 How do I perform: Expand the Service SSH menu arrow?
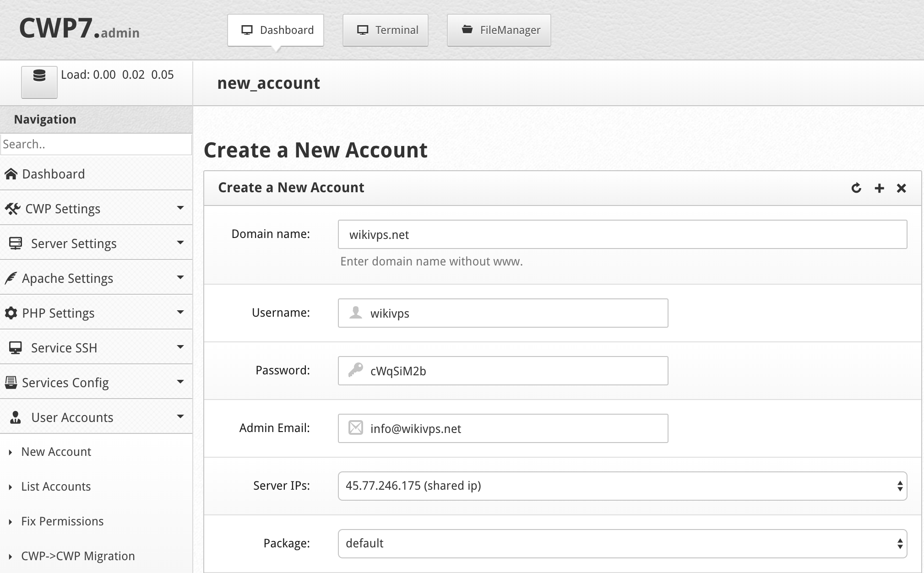pyautogui.click(x=180, y=347)
